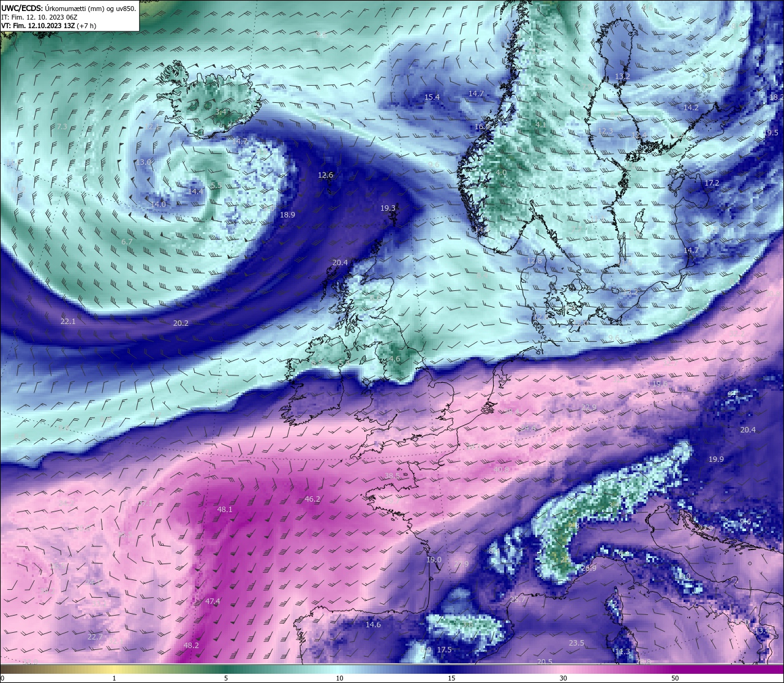
Task: Click the 15 tick label on the colour scale
Action: [451, 678]
